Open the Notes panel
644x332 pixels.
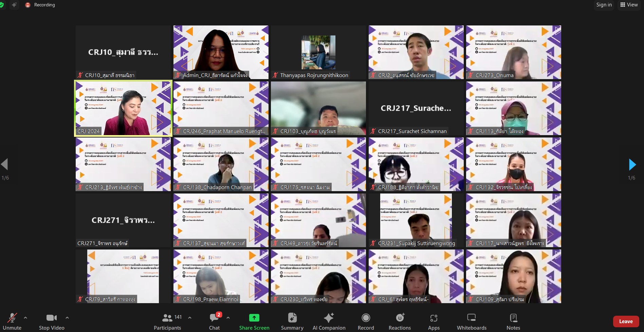(513, 318)
